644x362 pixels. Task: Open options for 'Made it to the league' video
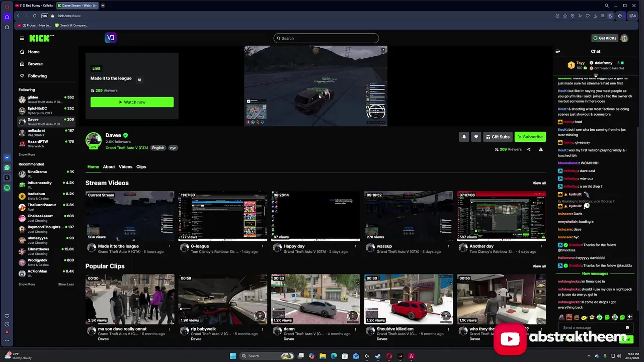click(170, 246)
